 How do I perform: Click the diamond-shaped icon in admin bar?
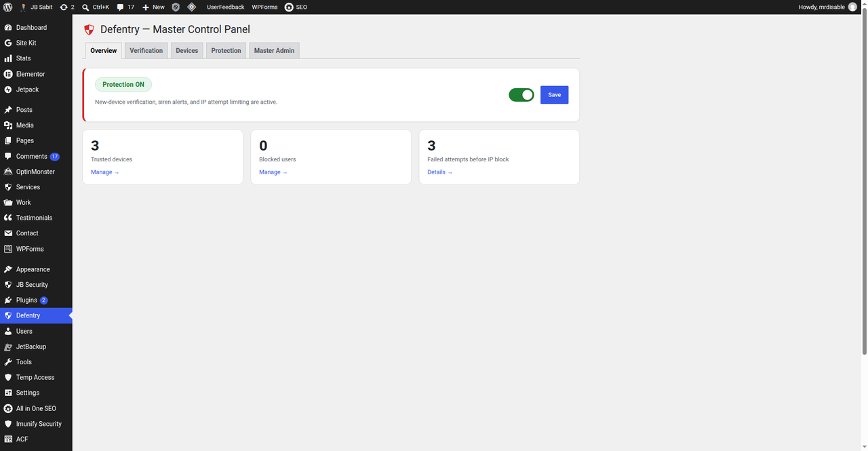(x=191, y=7)
